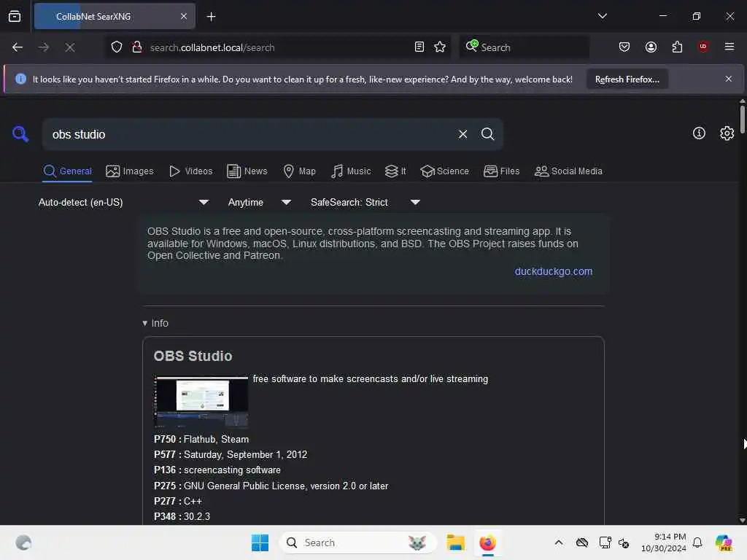Click the network status tray icon

point(605,542)
